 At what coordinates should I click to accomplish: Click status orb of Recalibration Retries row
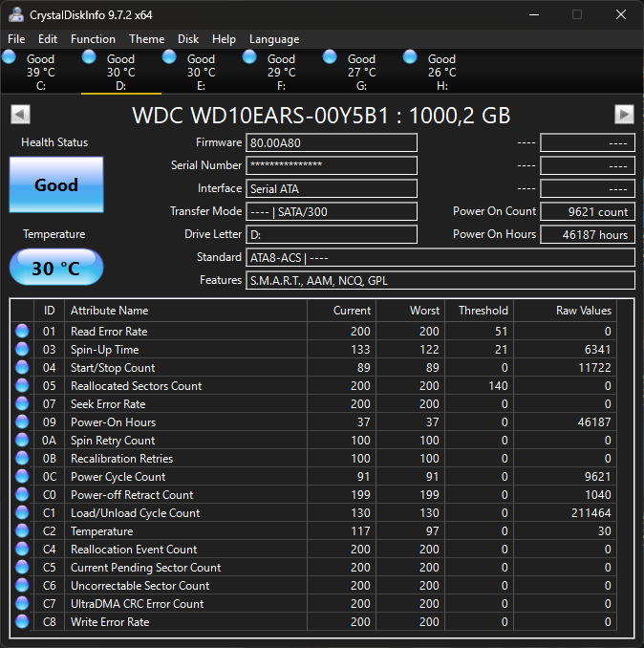coord(22,459)
